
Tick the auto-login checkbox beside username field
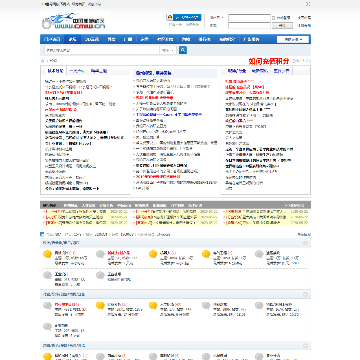[x=274, y=18]
